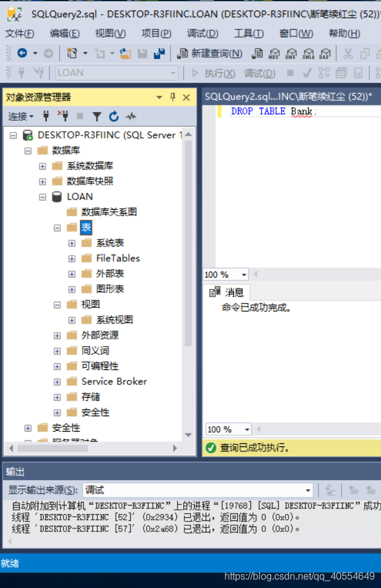Click the stop execution square icon
This screenshot has height=588, width=381.
coord(290,73)
